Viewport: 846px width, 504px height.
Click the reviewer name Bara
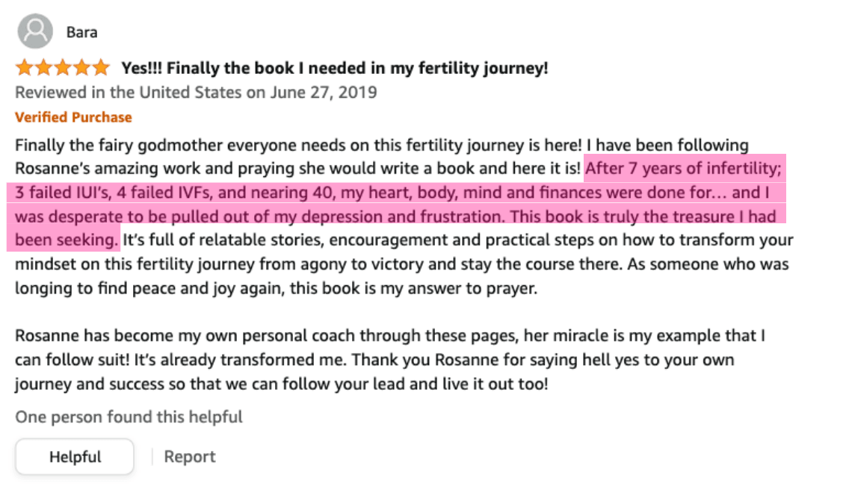pyautogui.click(x=82, y=32)
